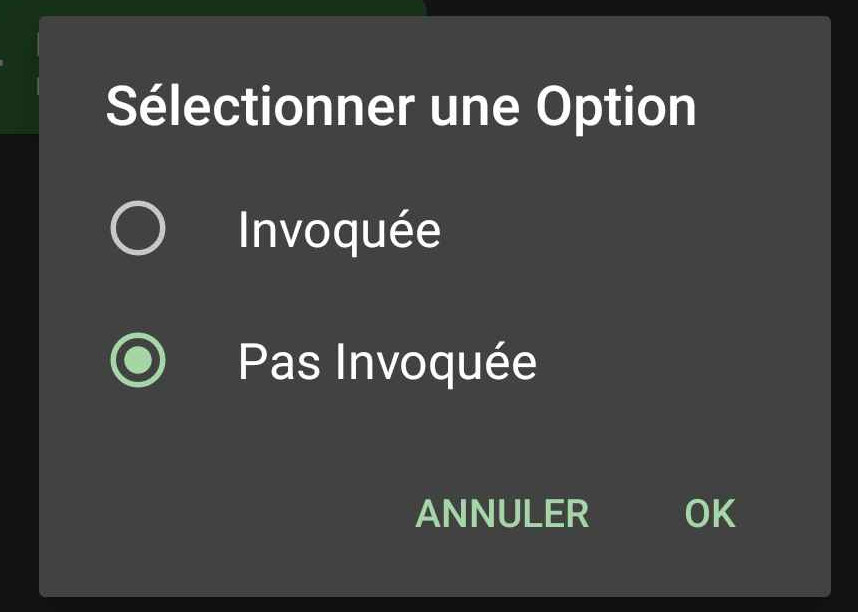Confirm selection with the OK button
This screenshot has width=858, height=612.
click(x=710, y=514)
